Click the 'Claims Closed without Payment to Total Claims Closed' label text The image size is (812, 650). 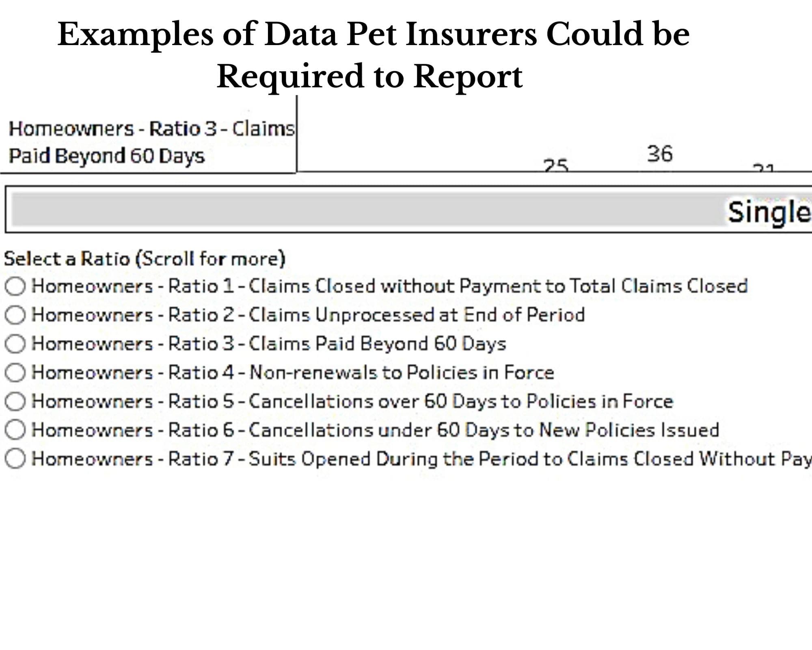pos(498,286)
